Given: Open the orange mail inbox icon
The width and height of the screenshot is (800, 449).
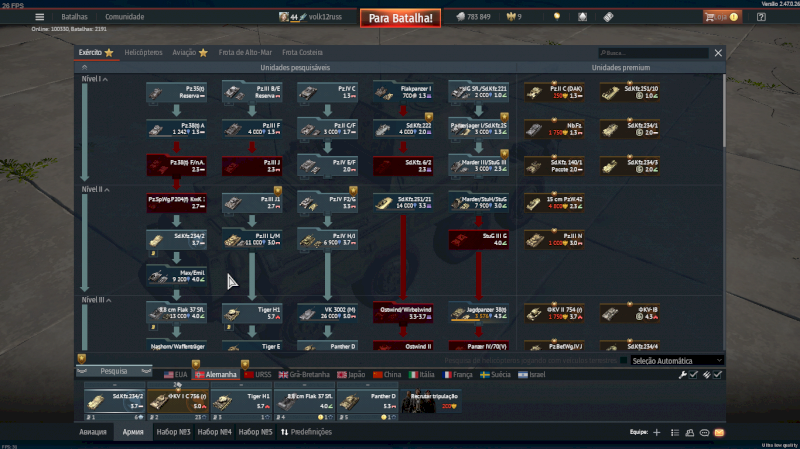Looking at the screenshot, I should (719, 432).
